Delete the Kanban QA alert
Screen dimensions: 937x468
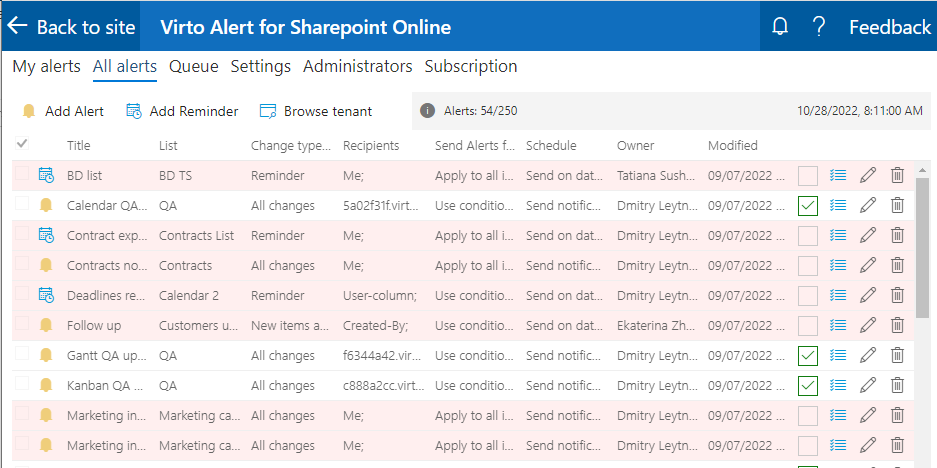(x=897, y=386)
